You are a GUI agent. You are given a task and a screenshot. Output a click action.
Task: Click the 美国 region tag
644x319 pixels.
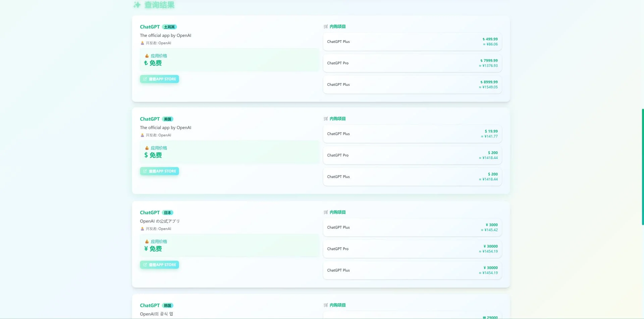168,119
